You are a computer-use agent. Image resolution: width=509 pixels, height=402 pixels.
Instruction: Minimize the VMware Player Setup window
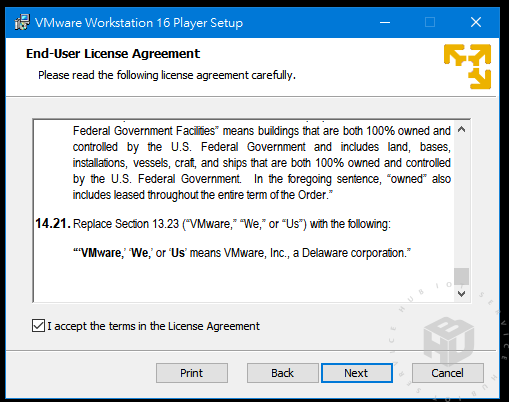[385, 23]
